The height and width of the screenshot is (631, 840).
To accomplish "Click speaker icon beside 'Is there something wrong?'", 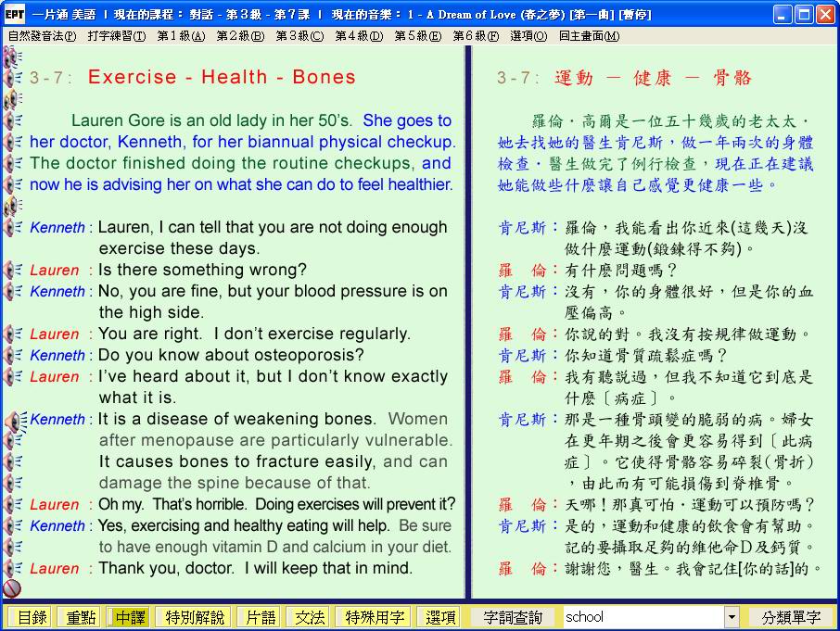I will [x=12, y=270].
